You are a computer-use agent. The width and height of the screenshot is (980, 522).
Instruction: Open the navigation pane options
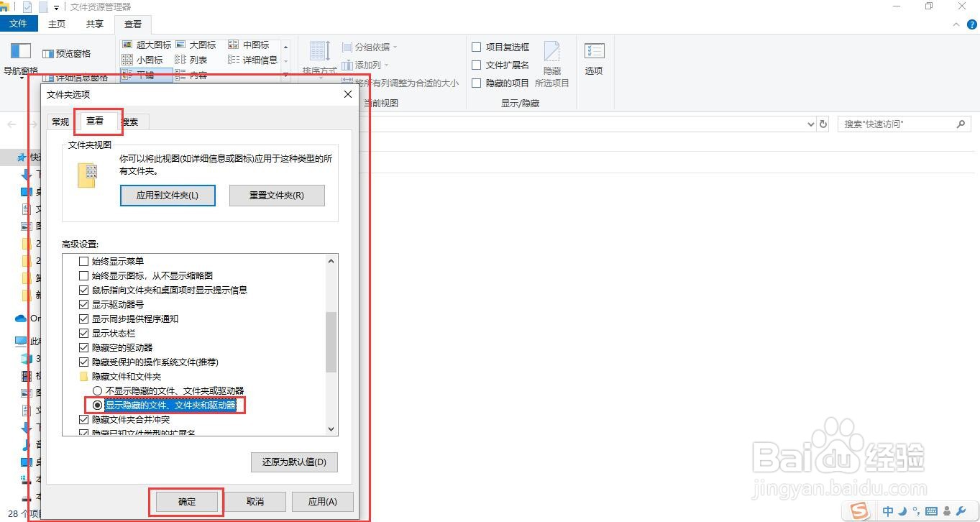point(19,61)
